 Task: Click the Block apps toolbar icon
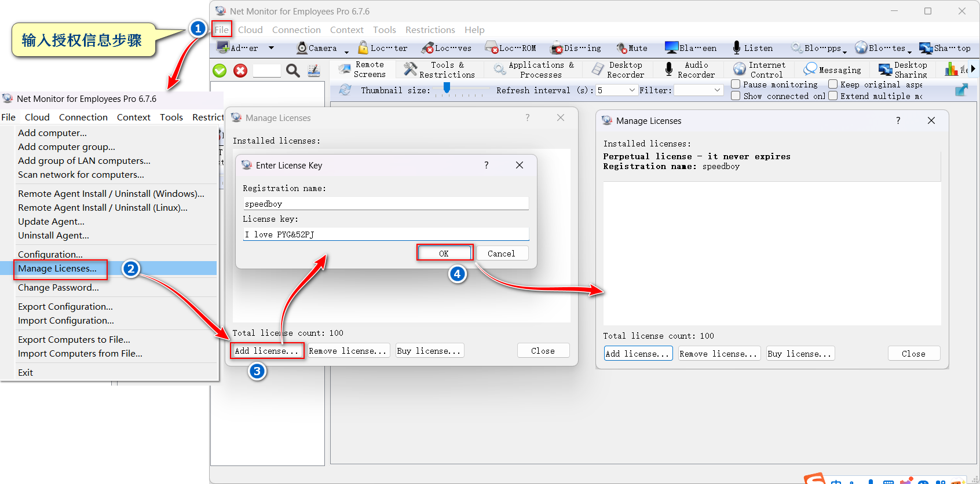[797, 48]
